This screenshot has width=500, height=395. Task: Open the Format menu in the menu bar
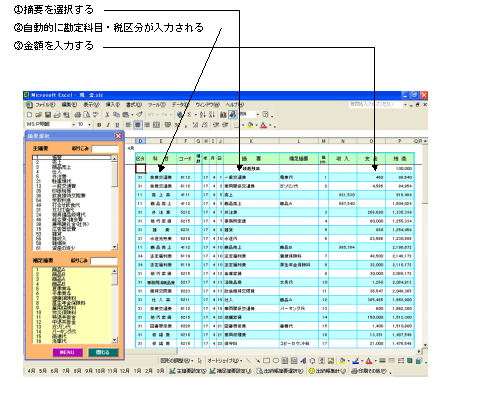134,105
